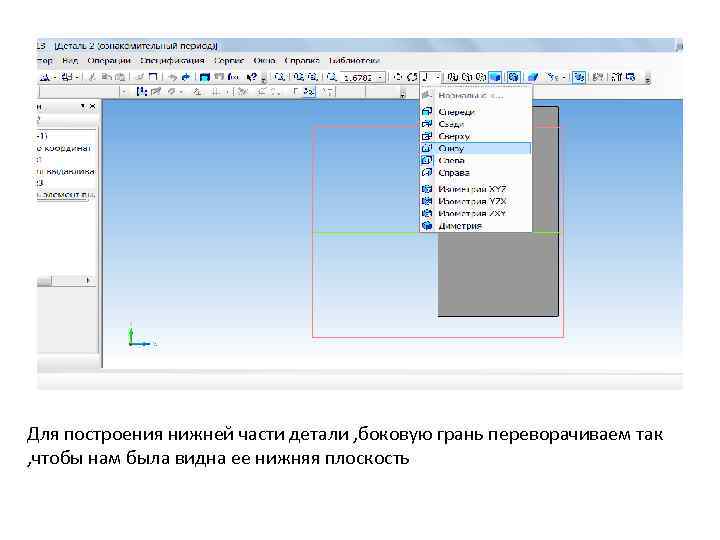Click the perspective view icon
Viewport: 720px width, 540px height.
pos(533,77)
